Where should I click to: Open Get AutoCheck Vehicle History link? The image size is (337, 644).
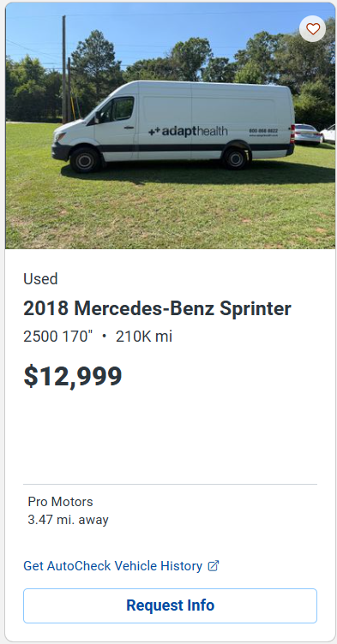tap(112, 566)
